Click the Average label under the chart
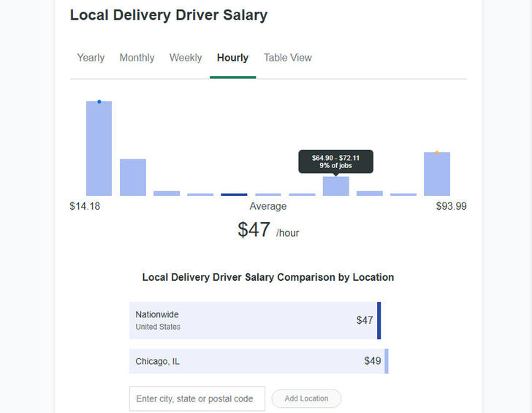The image size is (532, 413). pos(268,206)
